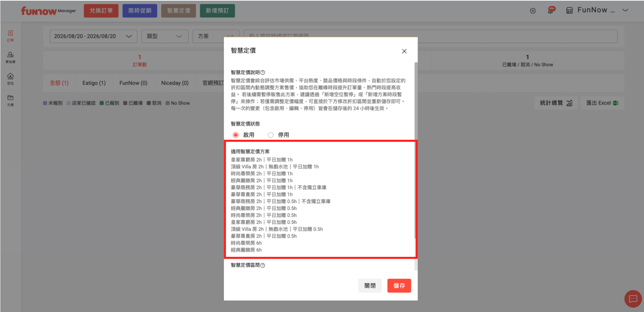Image resolution: width=644 pixels, height=312 pixels.
Task: Open the 類型 dropdown
Action: 165,36
